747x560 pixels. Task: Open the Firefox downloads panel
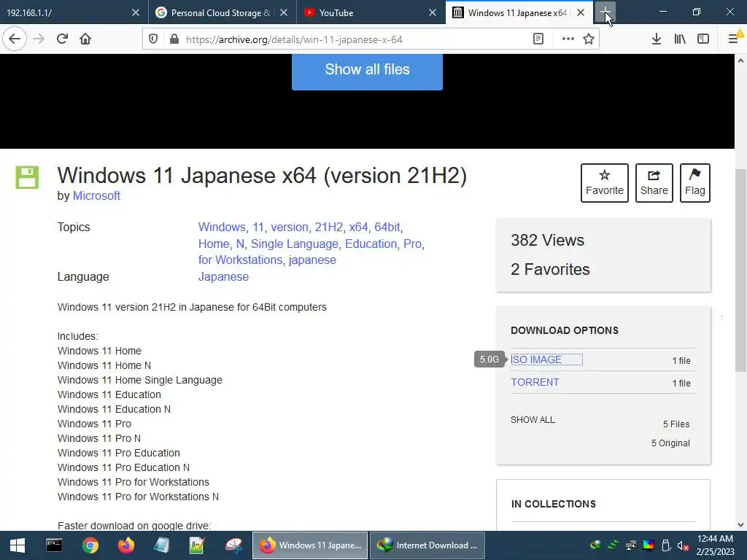656,39
